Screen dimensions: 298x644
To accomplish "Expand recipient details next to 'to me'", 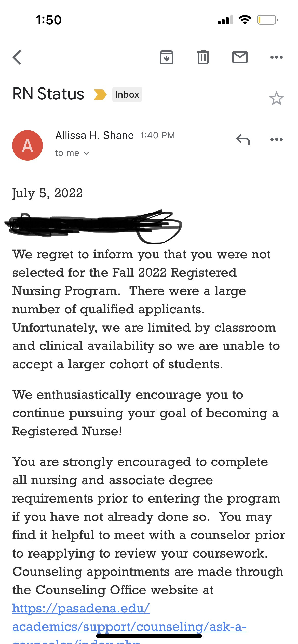I will (x=86, y=153).
